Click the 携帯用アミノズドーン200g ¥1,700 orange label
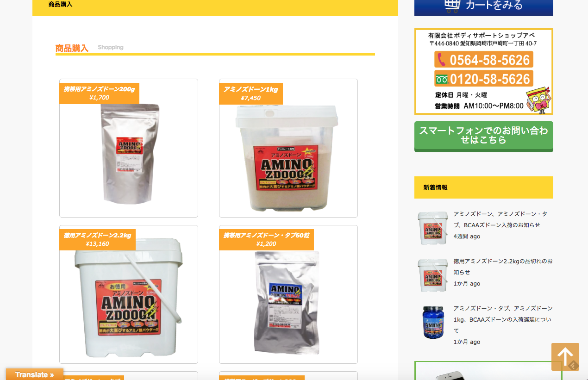Screen dimensions: 588x380 point(99,93)
